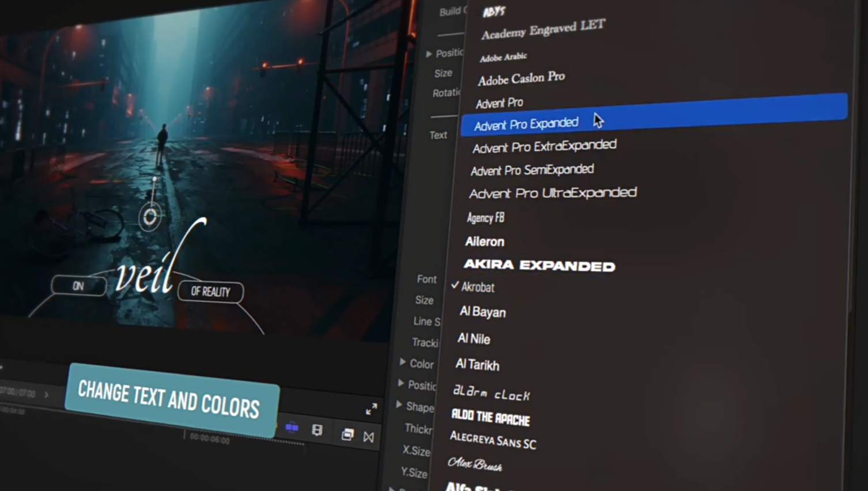Choose the alarm clock font
The height and width of the screenshot is (491, 868).
[491, 393]
